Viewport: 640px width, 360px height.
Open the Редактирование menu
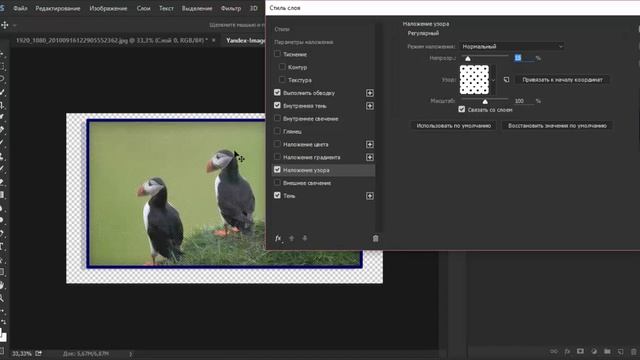click(x=58, y=8)
